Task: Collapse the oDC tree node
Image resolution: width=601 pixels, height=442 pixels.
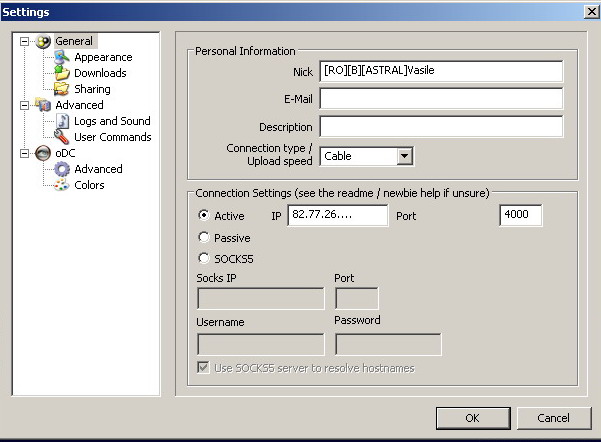Action: (x=25, y=153)
